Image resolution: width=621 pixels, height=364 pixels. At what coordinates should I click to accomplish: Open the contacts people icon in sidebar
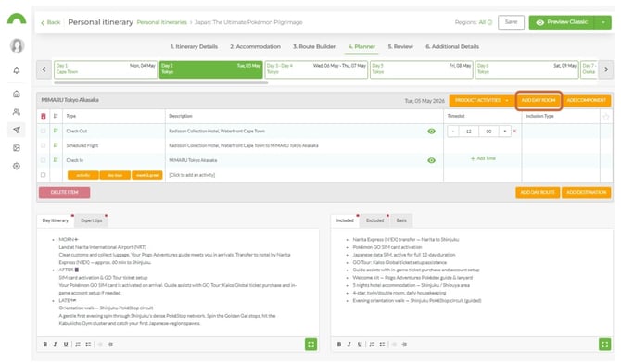click(x=17, y=112)
